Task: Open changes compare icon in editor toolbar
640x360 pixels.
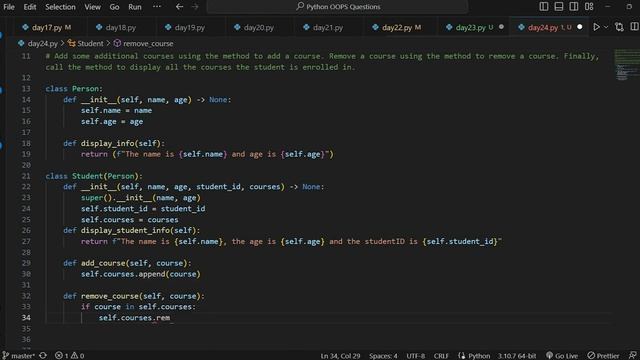Action: tap(619, 27)
